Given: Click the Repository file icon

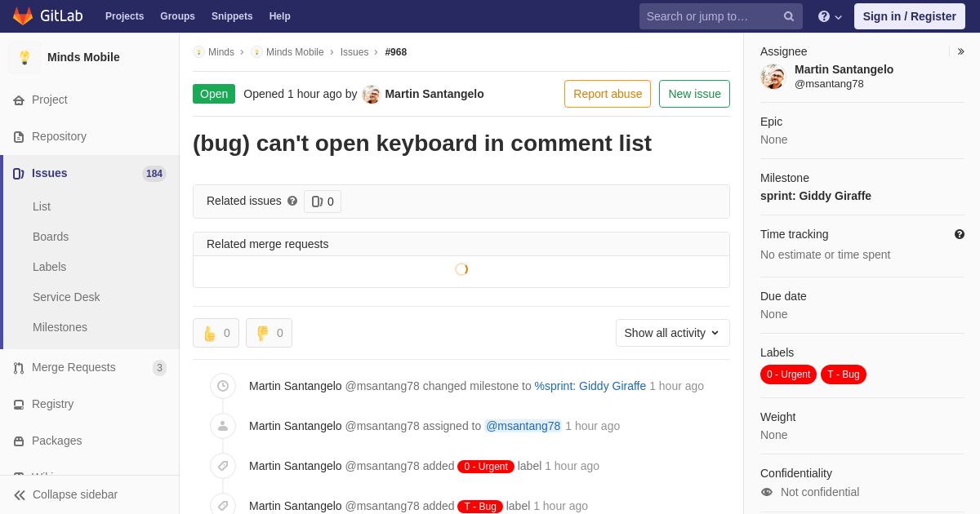Looking at the screenshot, I should (19, 137).
